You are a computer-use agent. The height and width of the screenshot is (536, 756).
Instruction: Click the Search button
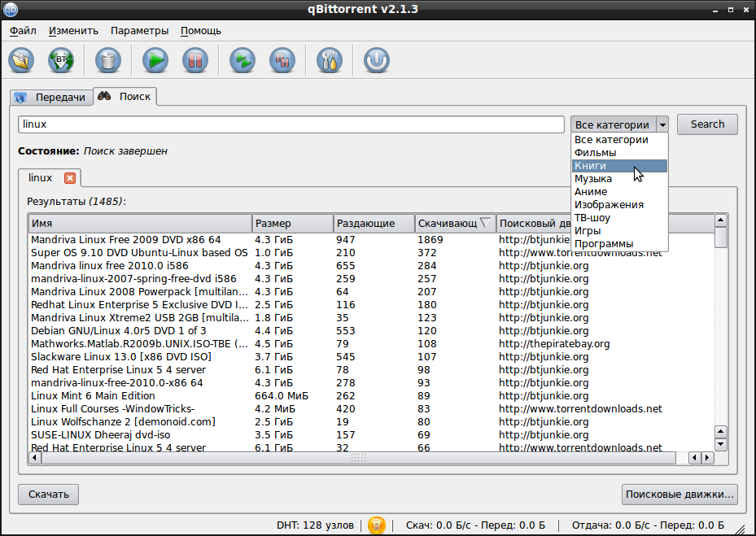point(707,124)
